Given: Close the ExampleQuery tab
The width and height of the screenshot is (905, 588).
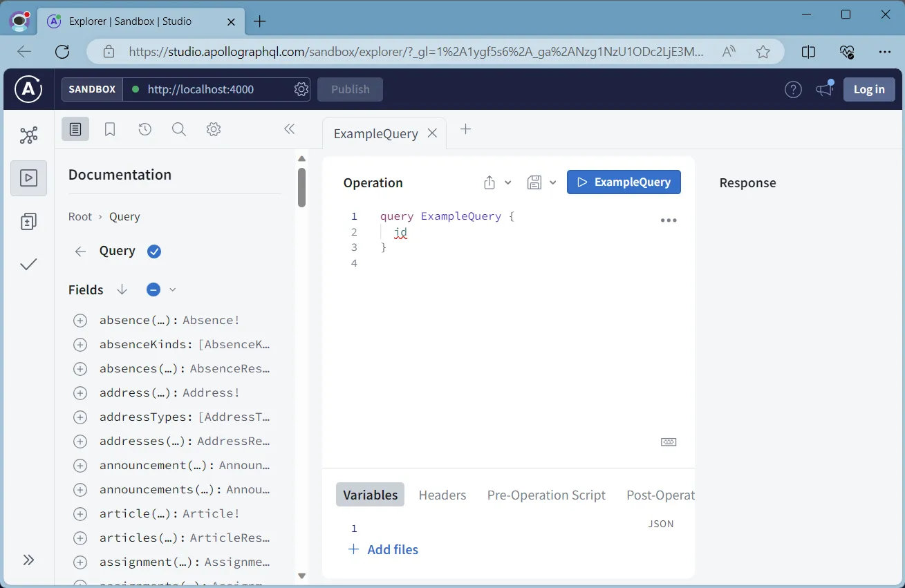Looking at the screenshot, I should coord(432,133).
